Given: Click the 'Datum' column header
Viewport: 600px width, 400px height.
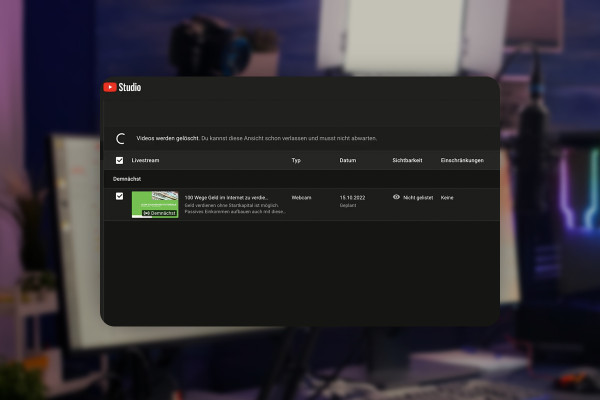Looking at the screenshot, I should [347, 160].
